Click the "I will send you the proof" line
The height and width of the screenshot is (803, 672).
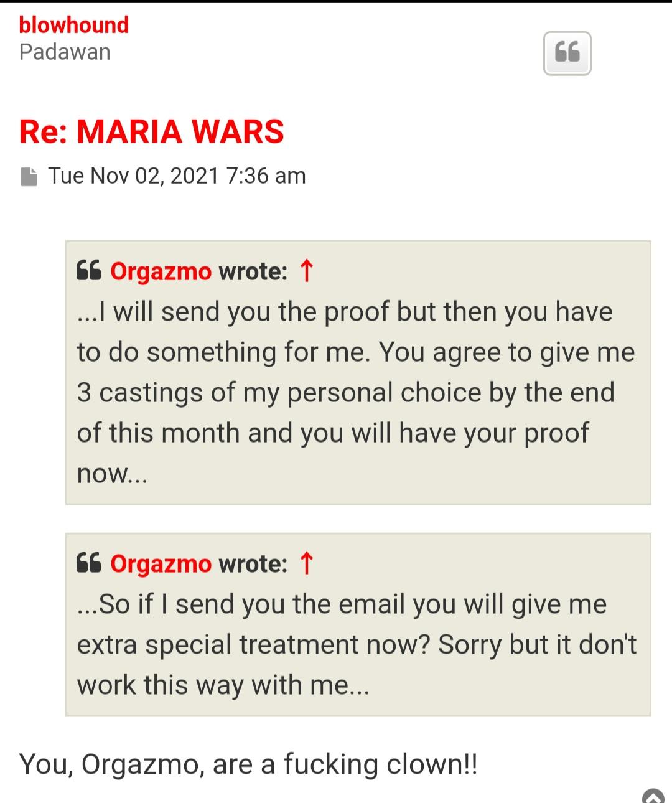click(x=345, y=312)
